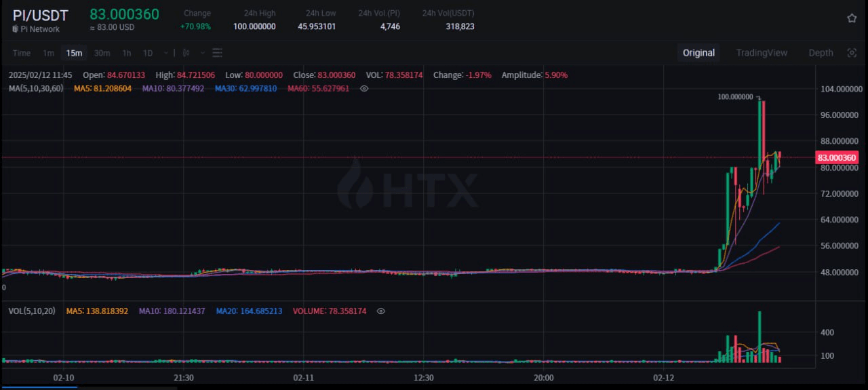Click the Open: 84.670133 readout

[x=114, y=75]
